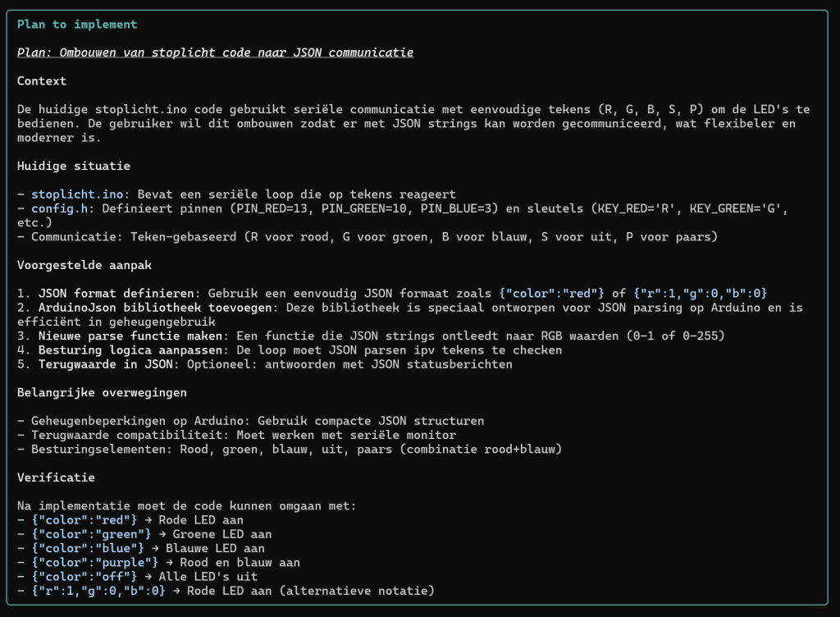
Task: Click the {"color":"purple"} JSON snippet
Action: pos(94,562)
